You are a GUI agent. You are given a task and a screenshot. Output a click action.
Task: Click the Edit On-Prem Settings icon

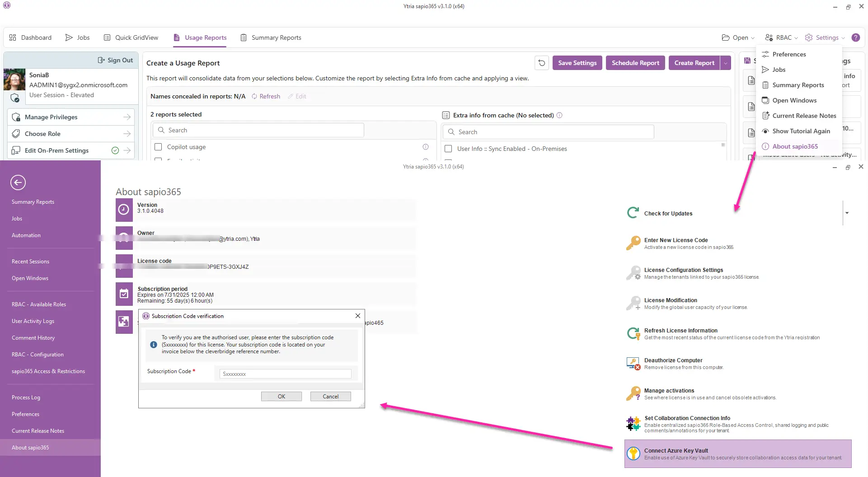(x=16, y=150)
